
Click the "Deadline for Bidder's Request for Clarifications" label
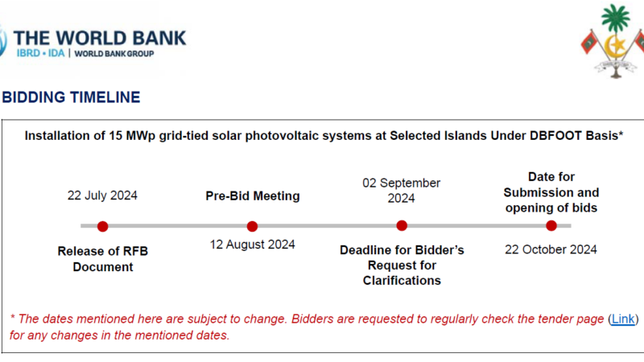pyautogui.click(x=402, y=265)
